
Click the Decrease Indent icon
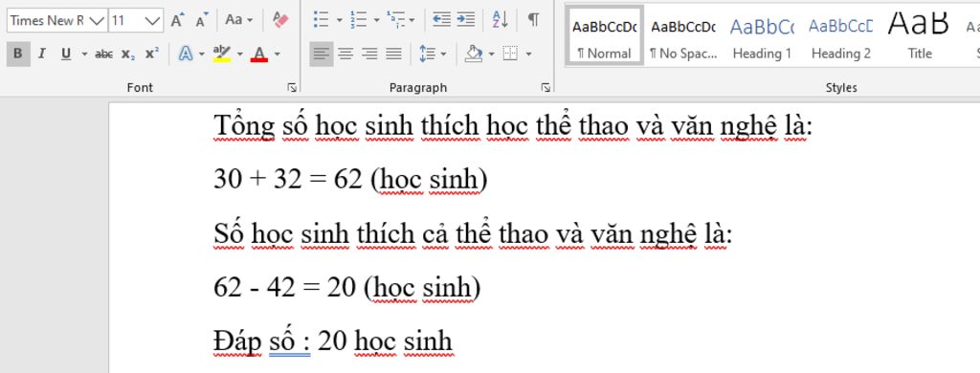point(442,20)
